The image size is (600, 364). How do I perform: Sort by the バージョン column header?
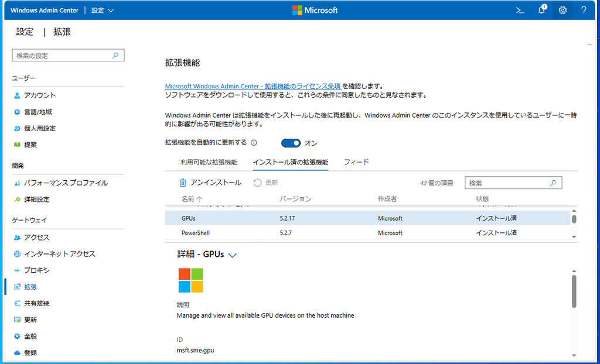(x=295, y=199)
